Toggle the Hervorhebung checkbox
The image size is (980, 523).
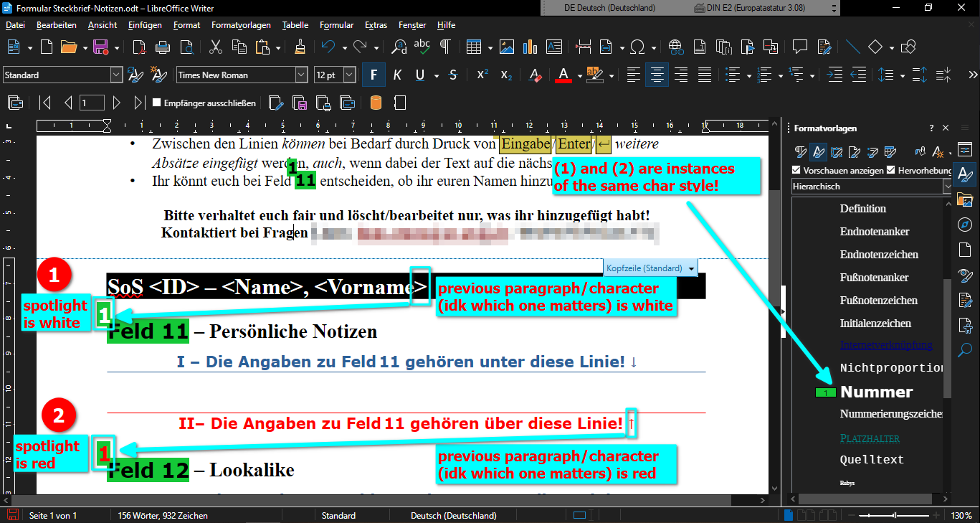[x=891, y=170]
